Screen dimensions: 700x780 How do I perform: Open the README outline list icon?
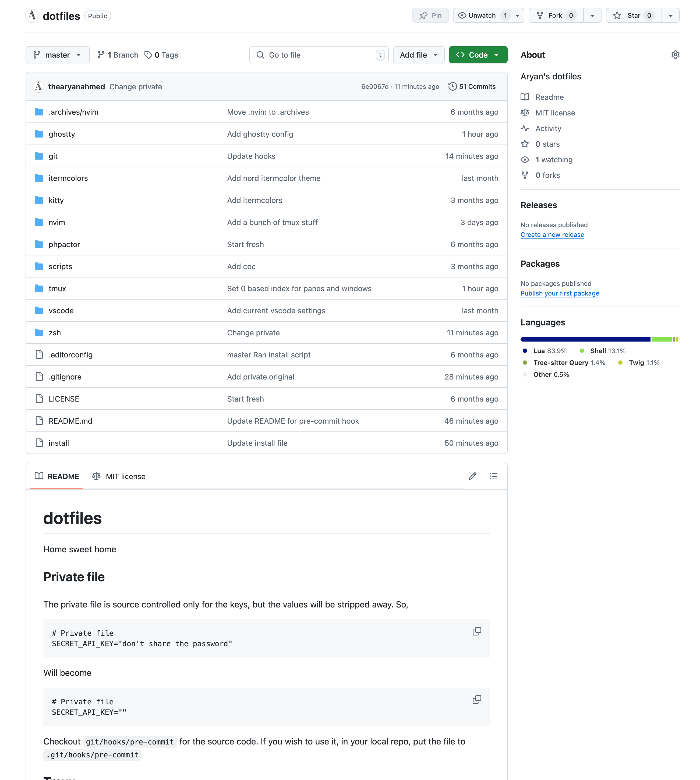[x=493, y=476]
